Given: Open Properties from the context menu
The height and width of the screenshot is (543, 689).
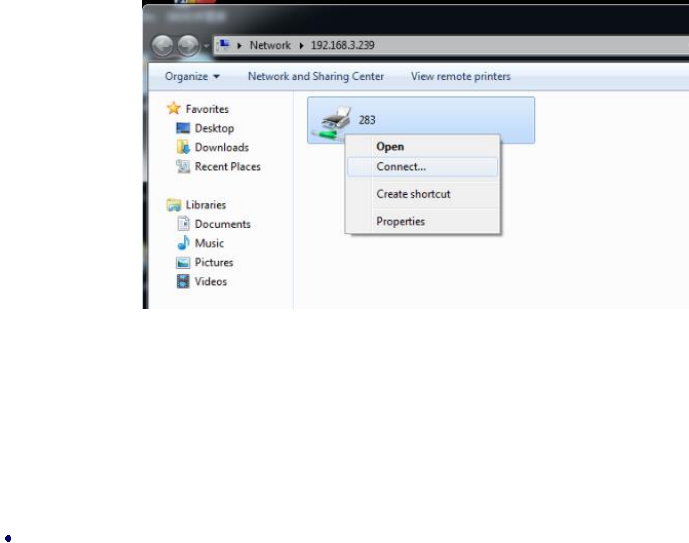Looking at the screenshot, I should [x=422, y=221].
